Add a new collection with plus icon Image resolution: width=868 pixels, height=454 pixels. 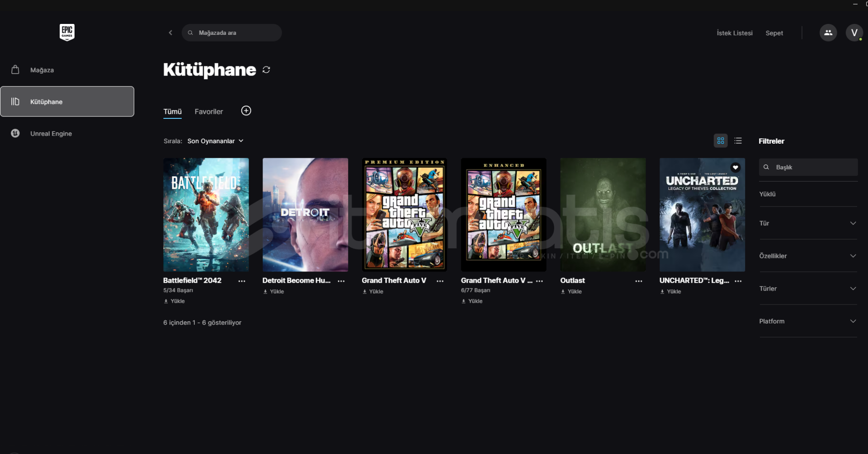pyautogui.click(x=246, y=111)
